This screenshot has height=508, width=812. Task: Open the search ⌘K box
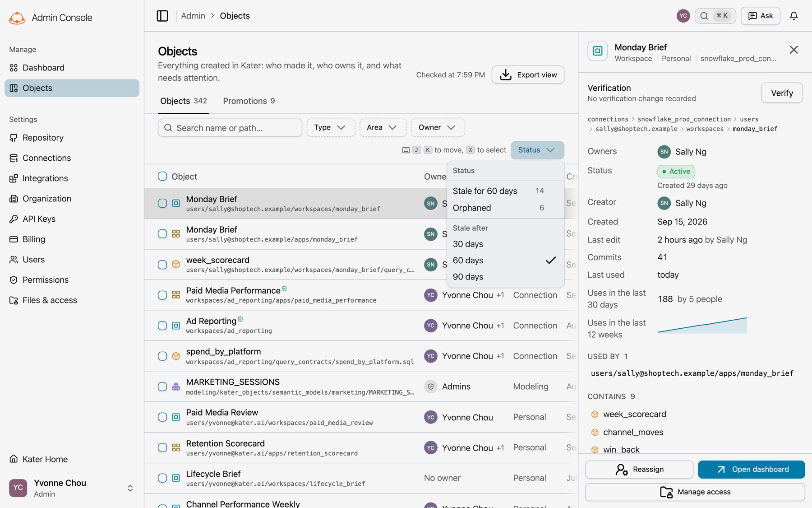coord(715,16)
